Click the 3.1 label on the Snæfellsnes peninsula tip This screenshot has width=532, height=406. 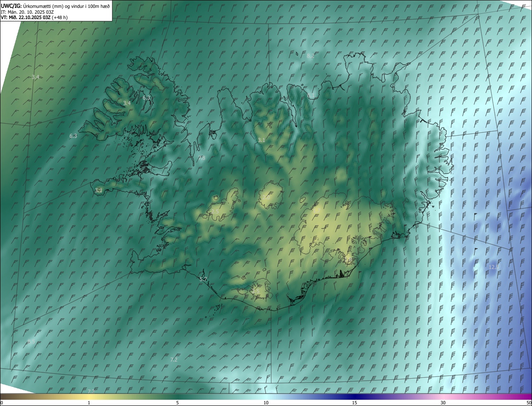pyautogui.click(x=99, y=190)
